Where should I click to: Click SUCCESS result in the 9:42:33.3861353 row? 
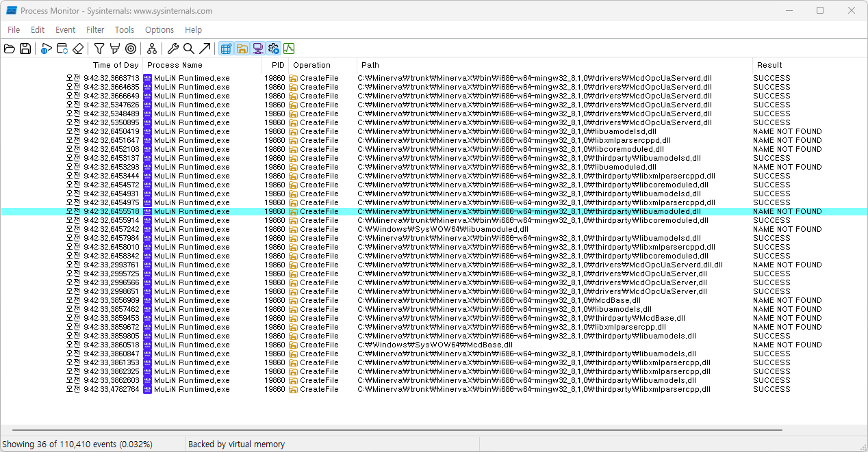tap(771, 362)
